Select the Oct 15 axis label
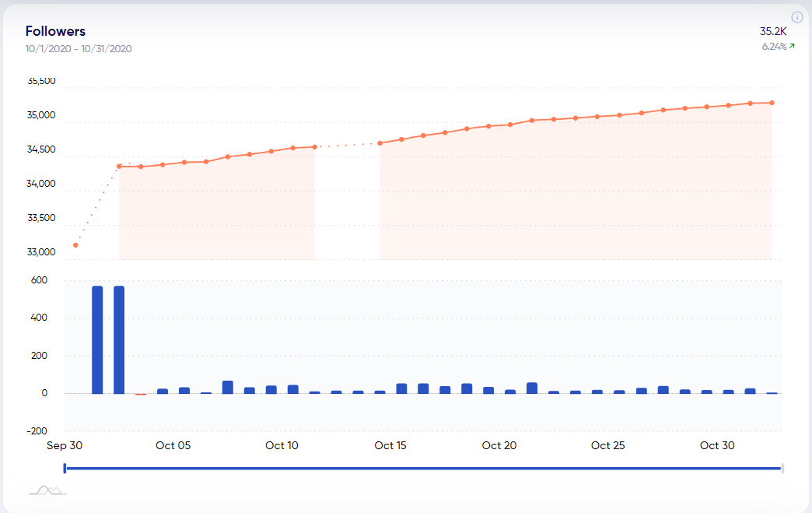Screen dimensions: 812x513 coord(390,445)
